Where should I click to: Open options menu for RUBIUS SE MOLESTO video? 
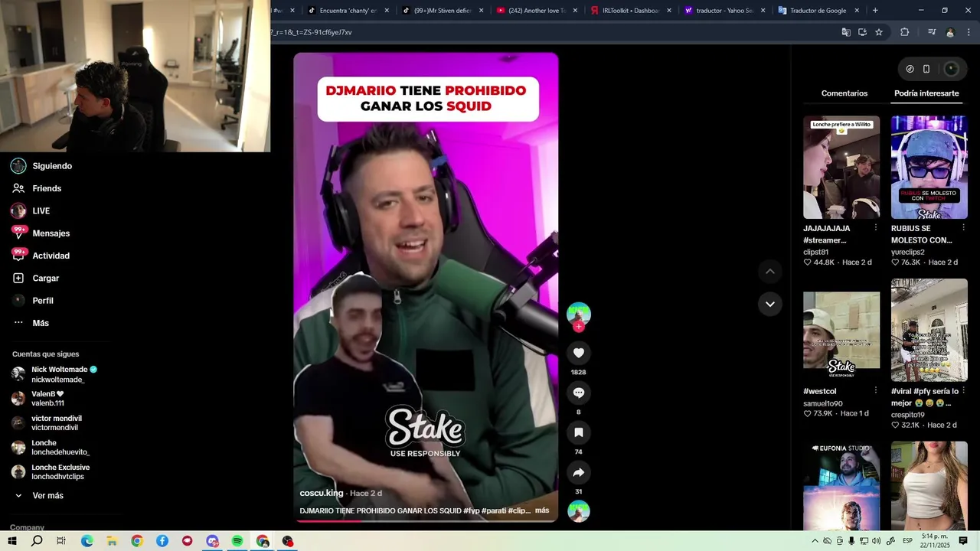click(x=964, y=228)
